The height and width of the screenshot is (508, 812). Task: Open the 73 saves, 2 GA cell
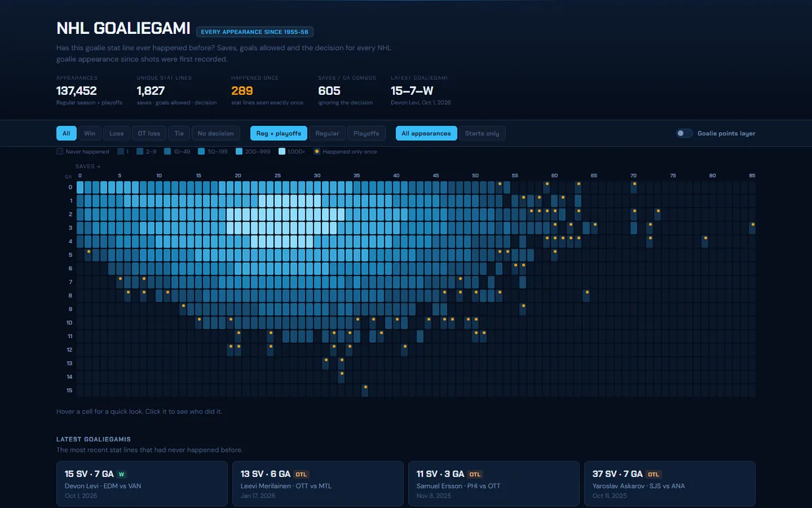click(x=657, y=214)
